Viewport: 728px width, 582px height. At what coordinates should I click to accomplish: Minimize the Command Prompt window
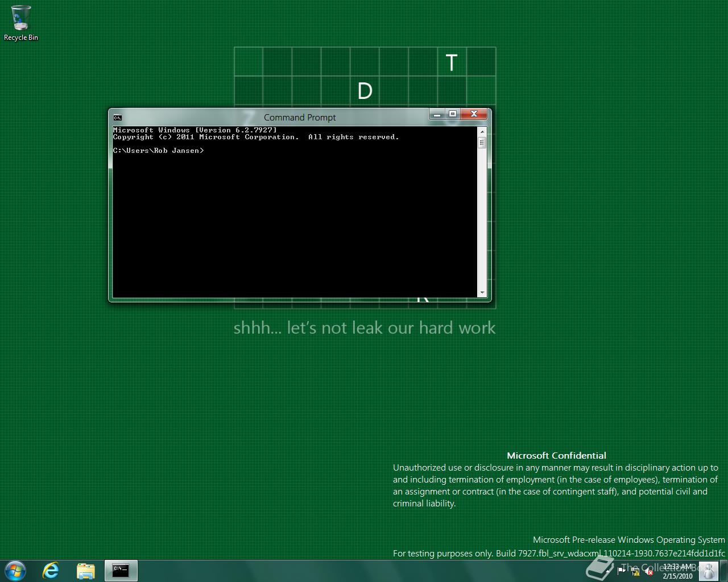click(x=437, y=114)
